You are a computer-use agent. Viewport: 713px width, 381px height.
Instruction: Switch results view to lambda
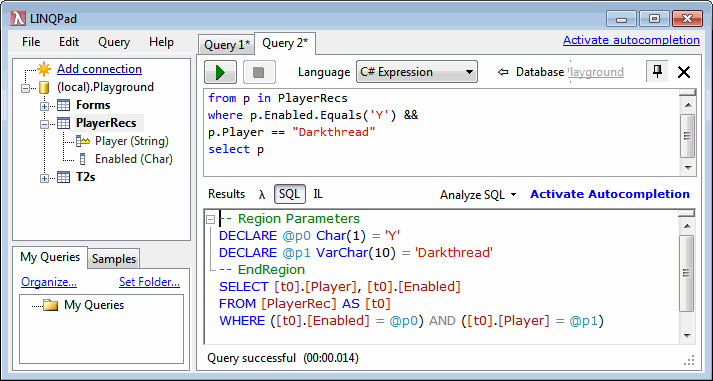click(x=261, y=195)
